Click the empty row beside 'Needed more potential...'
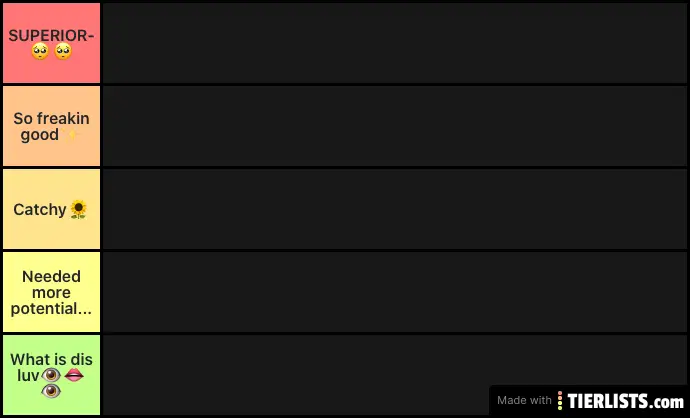 click(395, 292)
